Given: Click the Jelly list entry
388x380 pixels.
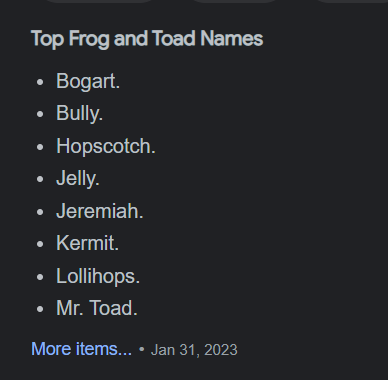Looking at the screenshot, I should pyautogui.click(x=78, y=178).
